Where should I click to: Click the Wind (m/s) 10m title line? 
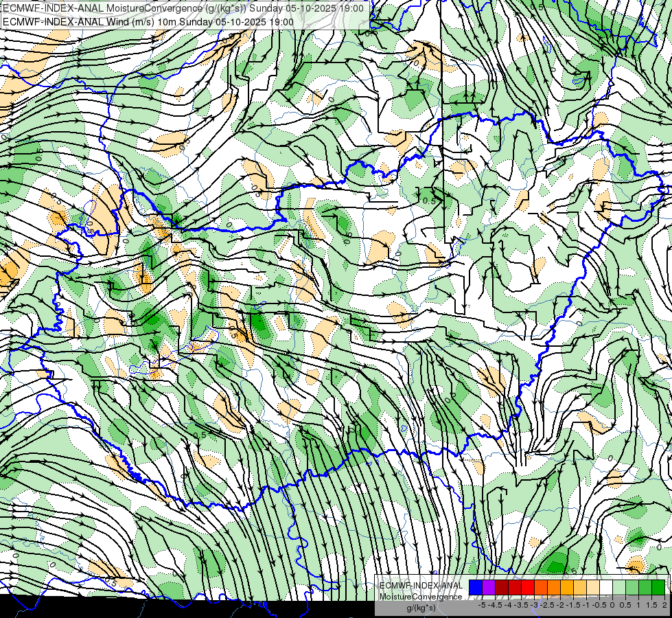tap(148, 22)
